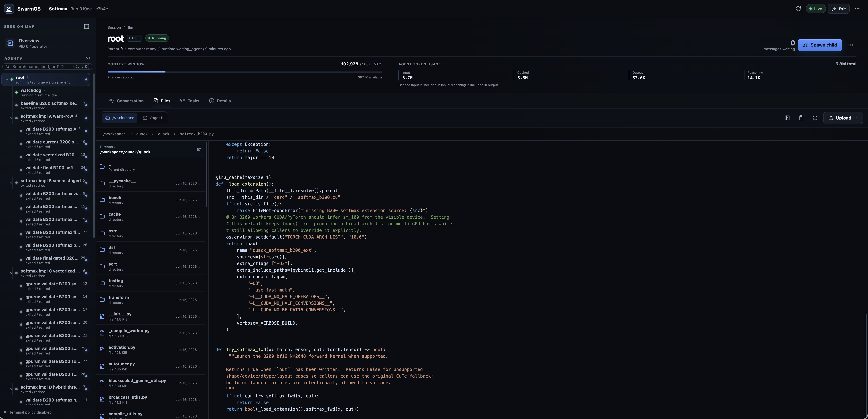868x419 pixels.
Task: Select the /agent drive toggle
Action: 153,118
